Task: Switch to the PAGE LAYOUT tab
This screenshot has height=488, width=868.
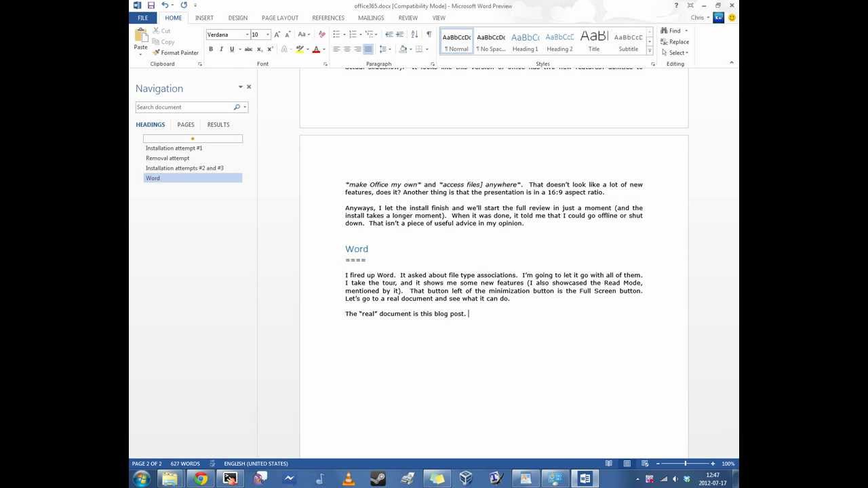Action: coord(280,18)
